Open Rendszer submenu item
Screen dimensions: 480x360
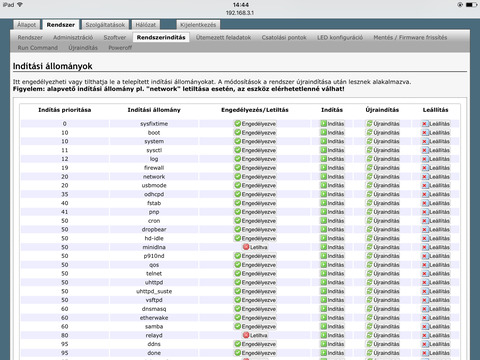click(30, 37)
